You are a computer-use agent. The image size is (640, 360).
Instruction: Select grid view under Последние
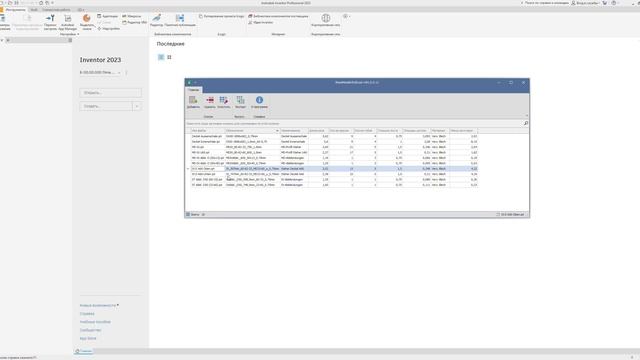coord(169,57)
